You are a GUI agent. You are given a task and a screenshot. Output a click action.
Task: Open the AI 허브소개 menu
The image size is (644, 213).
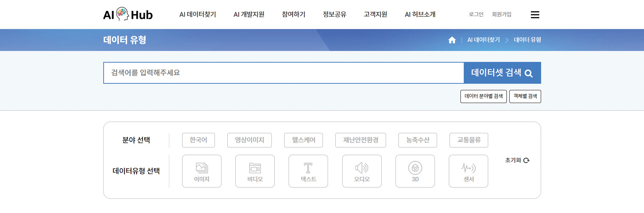click(420, 15)
